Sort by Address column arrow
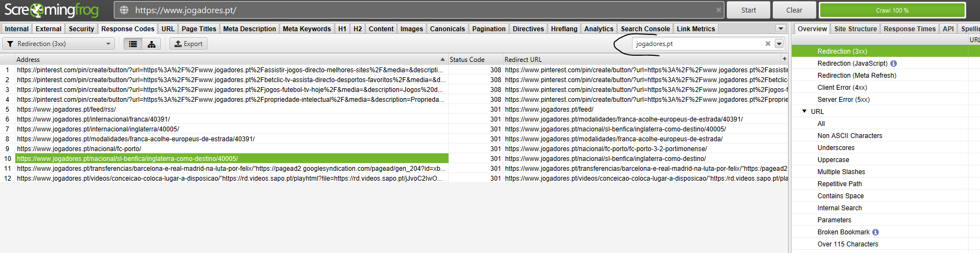 (443, 59)
